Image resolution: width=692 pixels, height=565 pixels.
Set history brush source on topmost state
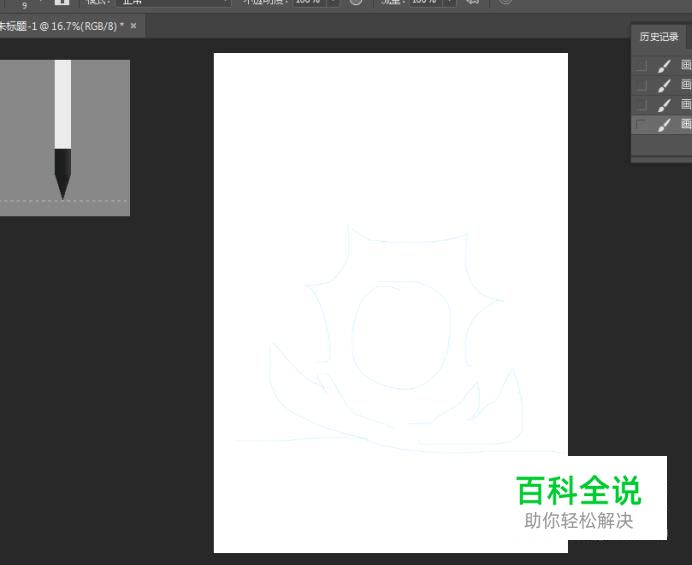pyautogui.click(x=641, y=65)
